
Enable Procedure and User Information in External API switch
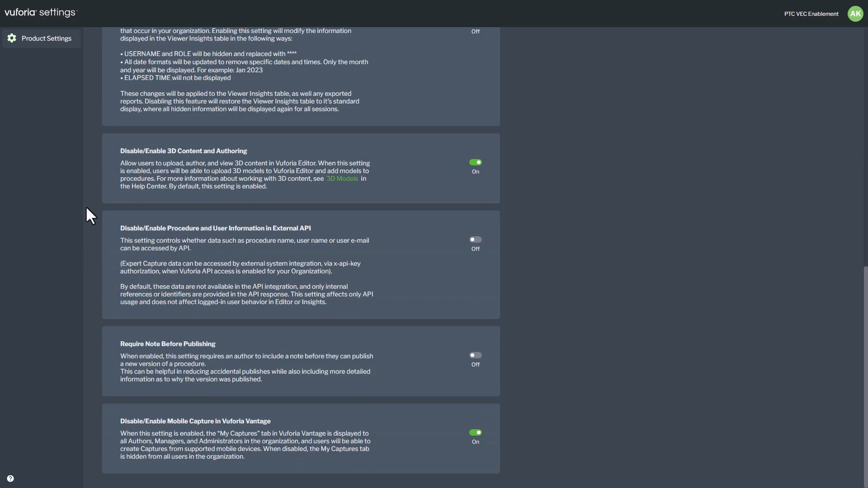click(x=476, y=239)
